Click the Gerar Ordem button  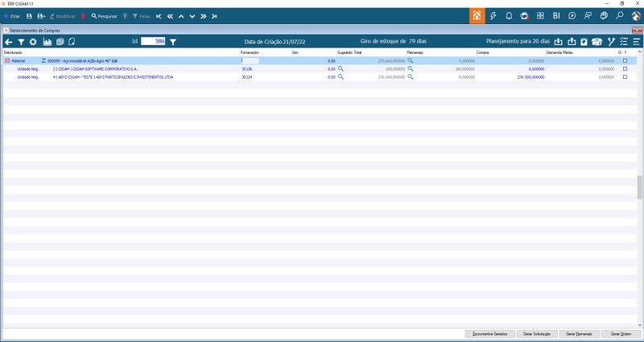click(x=621, y=334)
